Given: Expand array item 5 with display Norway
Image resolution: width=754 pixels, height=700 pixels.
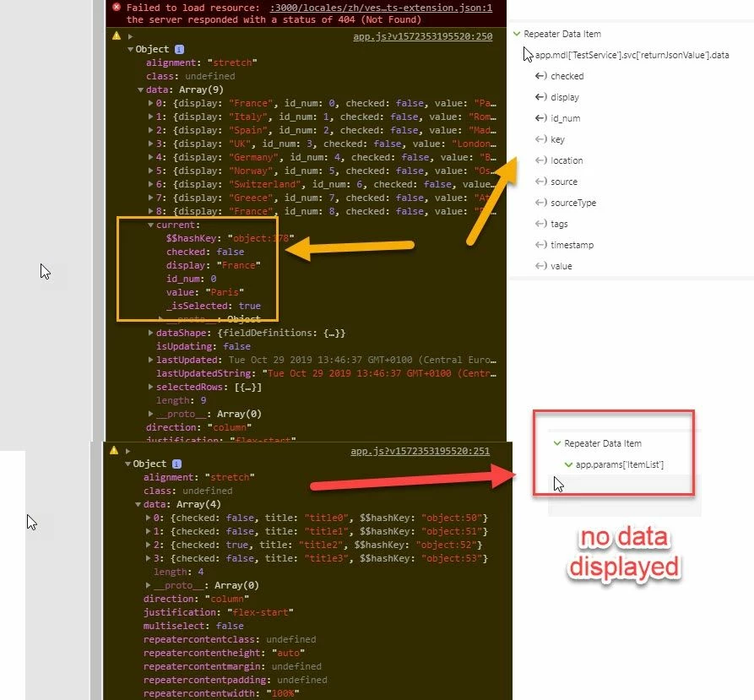Looking at the screenshot, I should [150, 171].
